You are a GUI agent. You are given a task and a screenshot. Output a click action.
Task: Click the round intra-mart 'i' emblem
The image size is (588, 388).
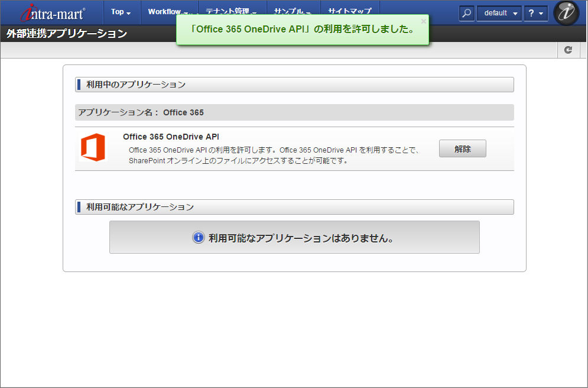566,13
